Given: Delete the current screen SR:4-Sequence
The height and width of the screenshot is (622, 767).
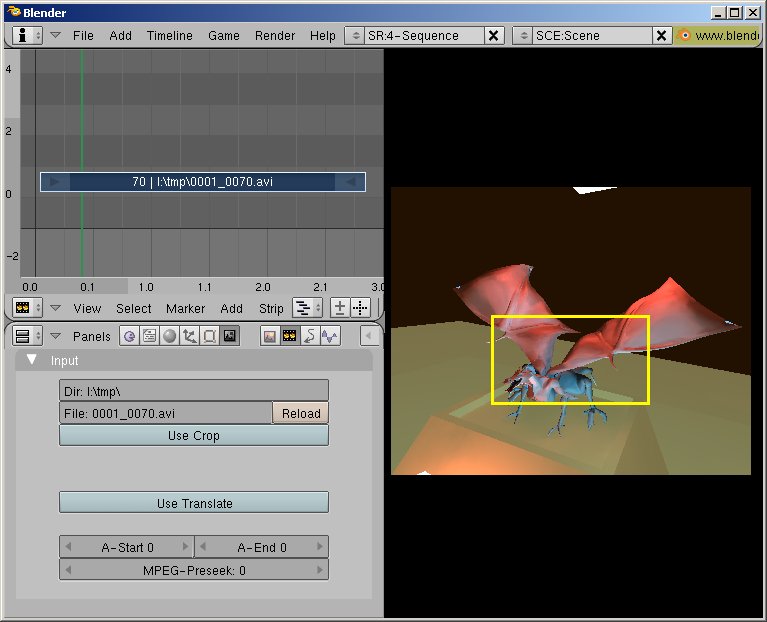Looking at the screenshot, I should (494, 36).
